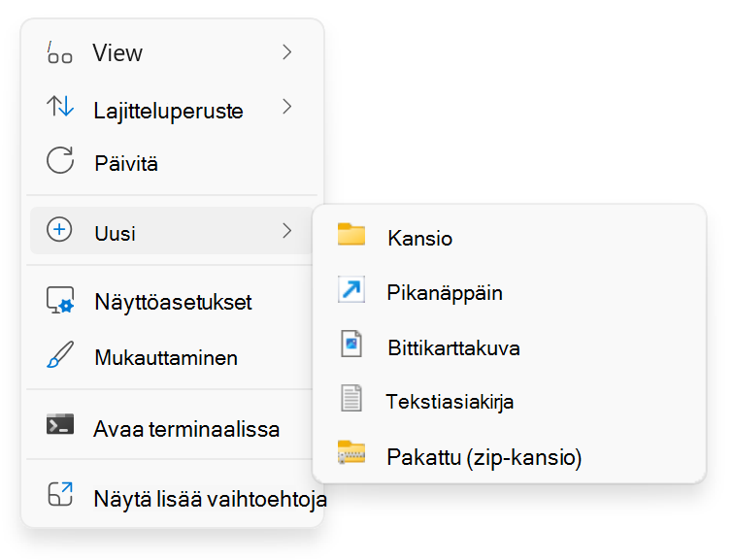Click the View grid icon

tap(60, 52)
